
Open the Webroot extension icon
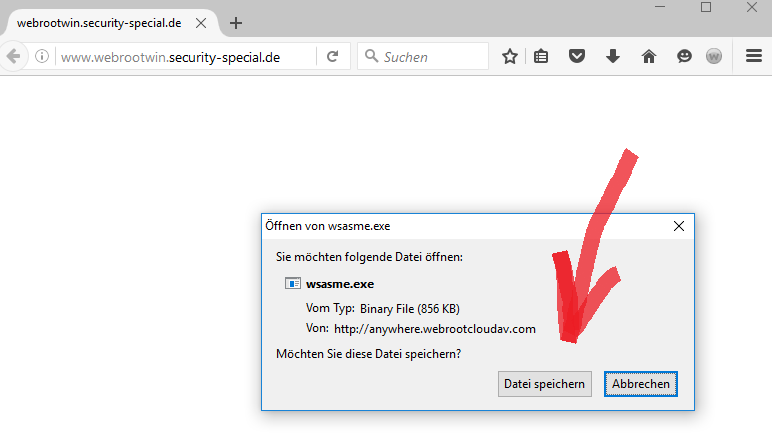(x=714, y=57)
